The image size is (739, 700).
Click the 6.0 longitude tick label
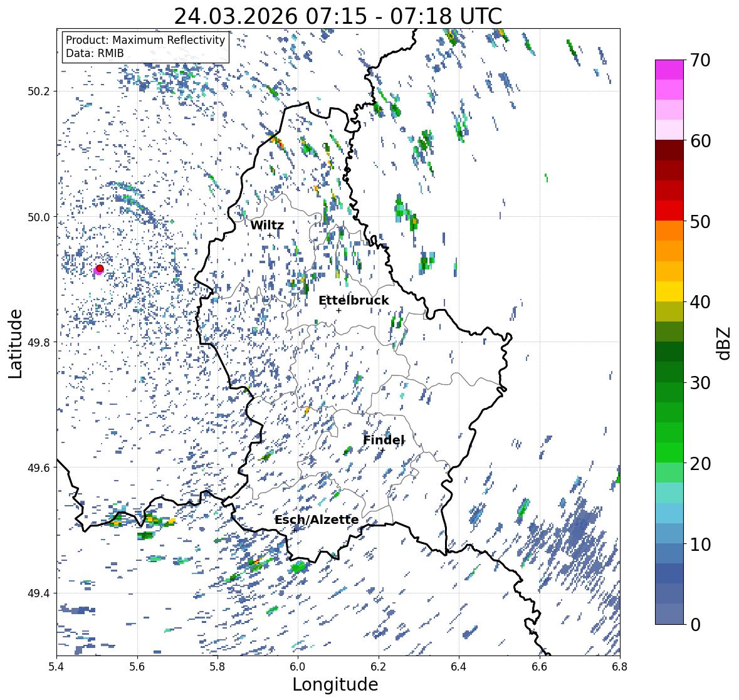[298, 667]
